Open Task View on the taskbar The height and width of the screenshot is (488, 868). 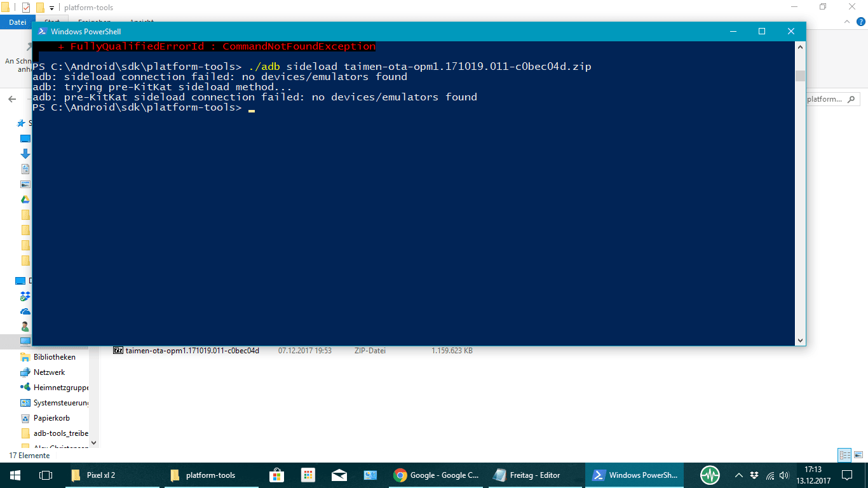pos(45,475)
